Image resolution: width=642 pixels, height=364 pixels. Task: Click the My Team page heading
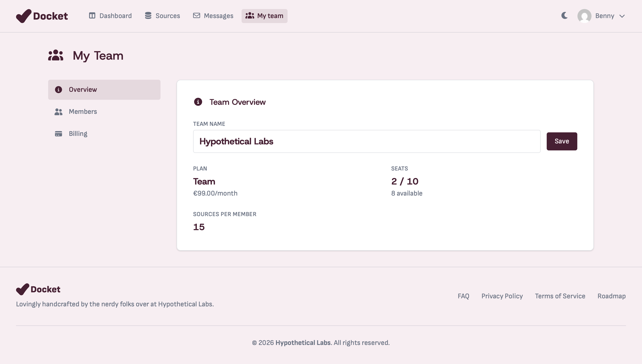point(98,56)
